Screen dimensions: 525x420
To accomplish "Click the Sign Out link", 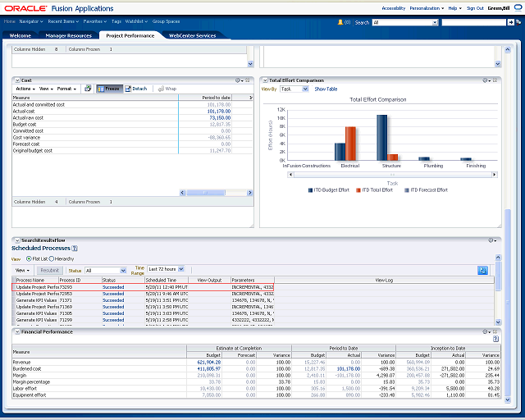I will click(475, 7).
